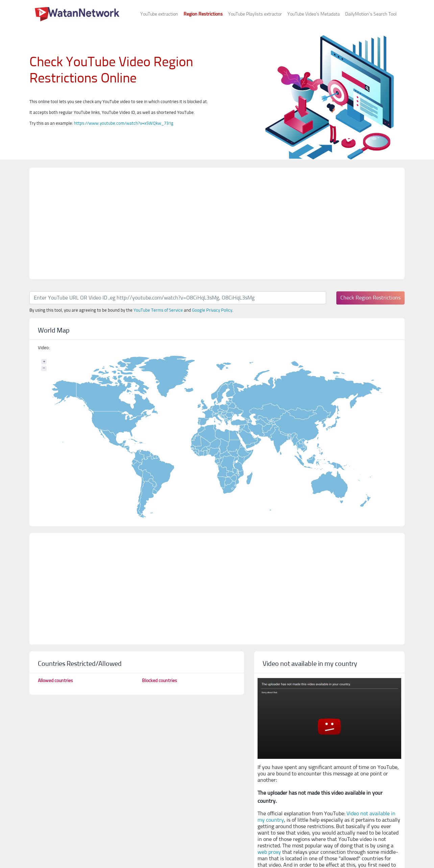This screenshot has height=868, width=434.
Task: Click the Allowed countries heading
Action: click(55, 680)
